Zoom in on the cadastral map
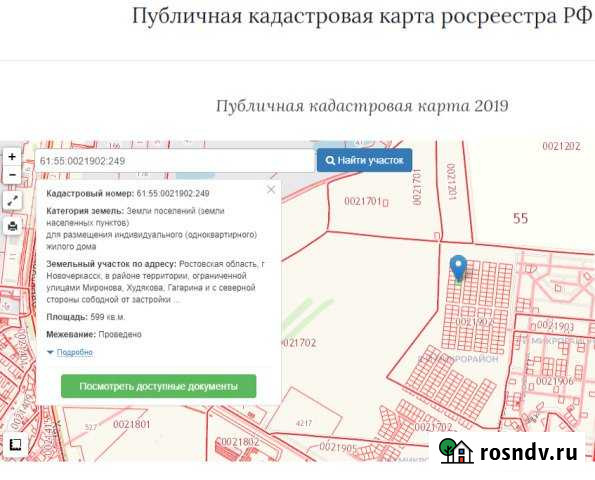 point(12,157)
